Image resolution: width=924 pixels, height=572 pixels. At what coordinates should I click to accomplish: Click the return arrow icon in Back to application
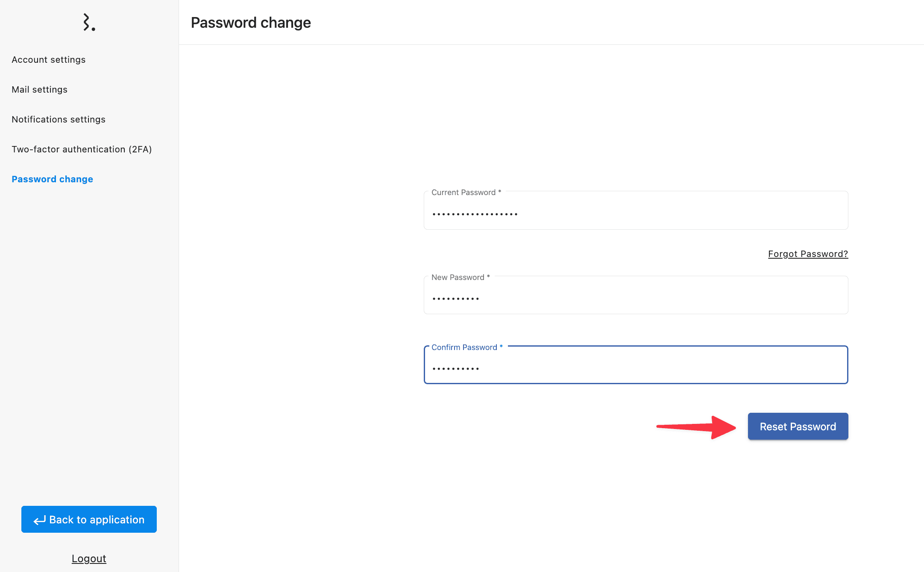[x=40, y=520]
